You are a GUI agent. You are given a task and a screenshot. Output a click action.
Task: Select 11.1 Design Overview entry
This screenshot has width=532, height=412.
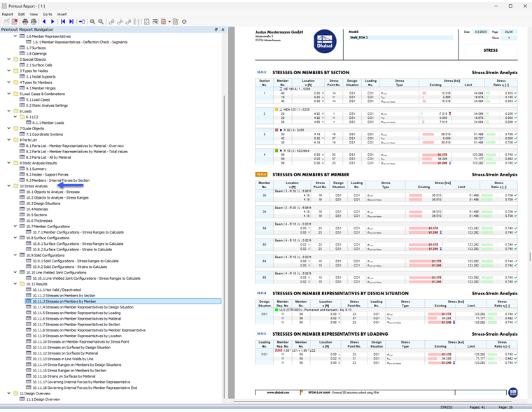(43, 399)
